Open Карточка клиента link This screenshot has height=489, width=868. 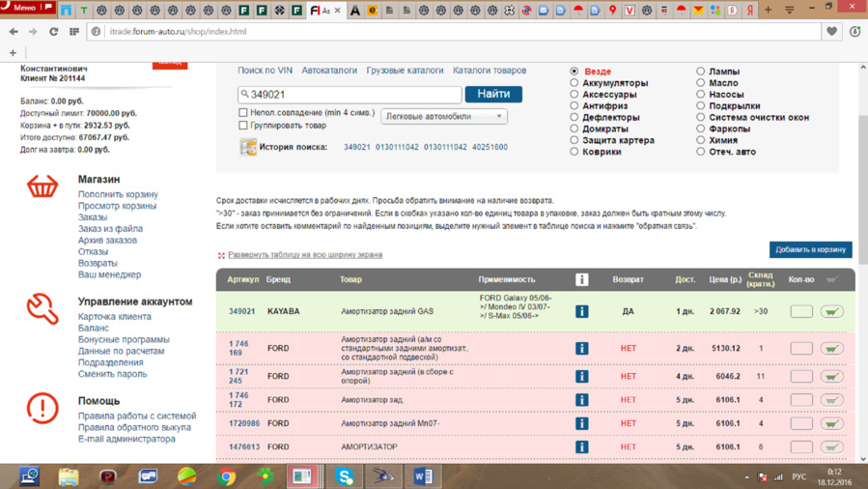click(115, 317)
